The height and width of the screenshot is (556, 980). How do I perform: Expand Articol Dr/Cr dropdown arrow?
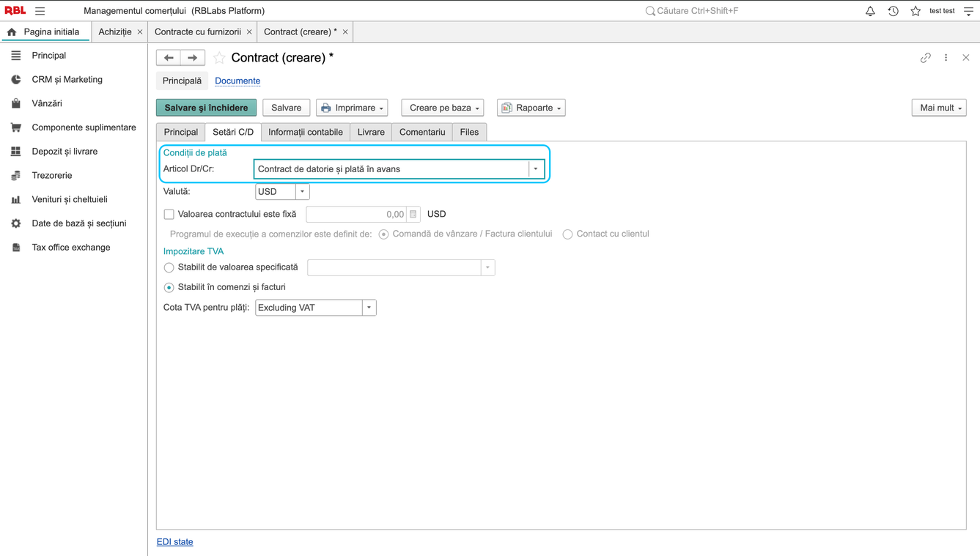pos(536,169)
